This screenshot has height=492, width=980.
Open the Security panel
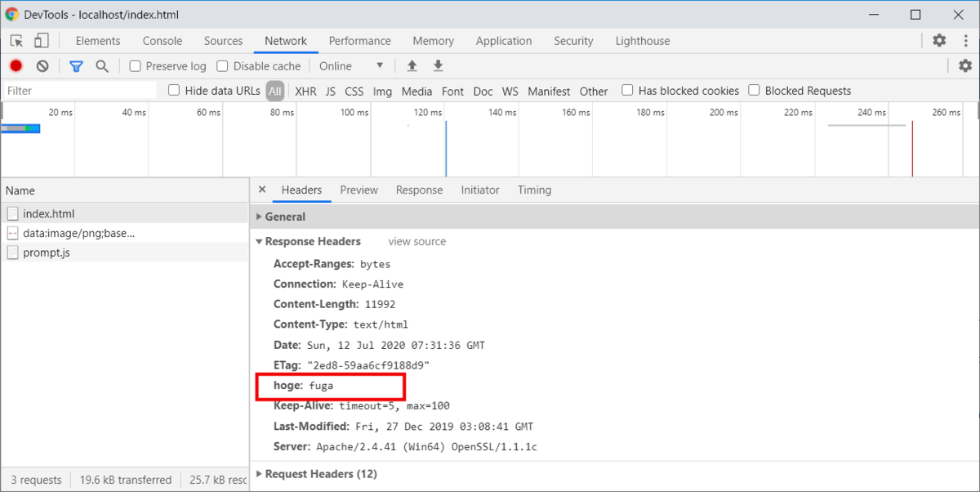[x=573, y=41]
